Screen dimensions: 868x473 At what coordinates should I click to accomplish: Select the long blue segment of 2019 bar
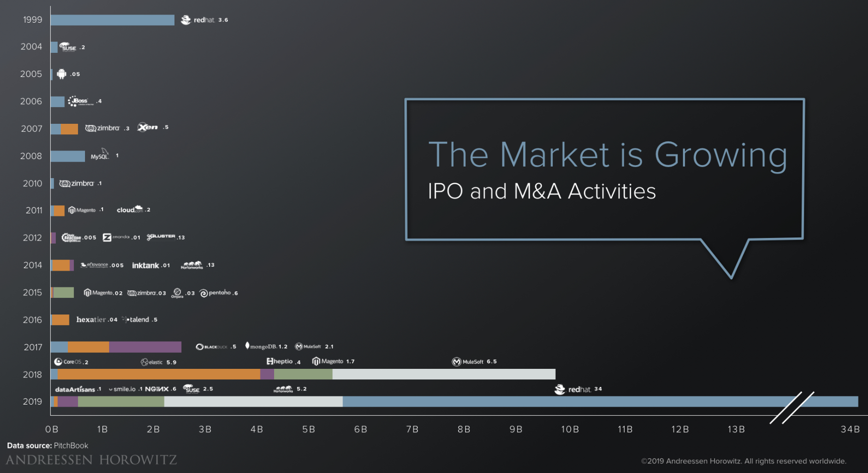click(x=600, y=402)
